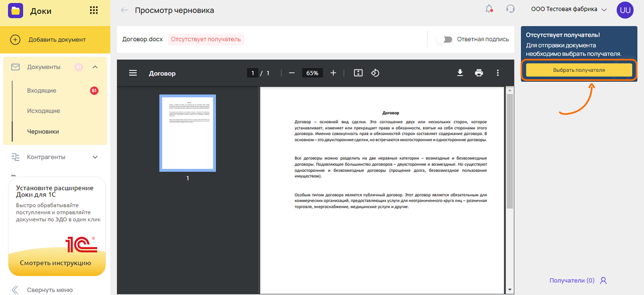
Task: Print the document
Action: tap(479, 73)
